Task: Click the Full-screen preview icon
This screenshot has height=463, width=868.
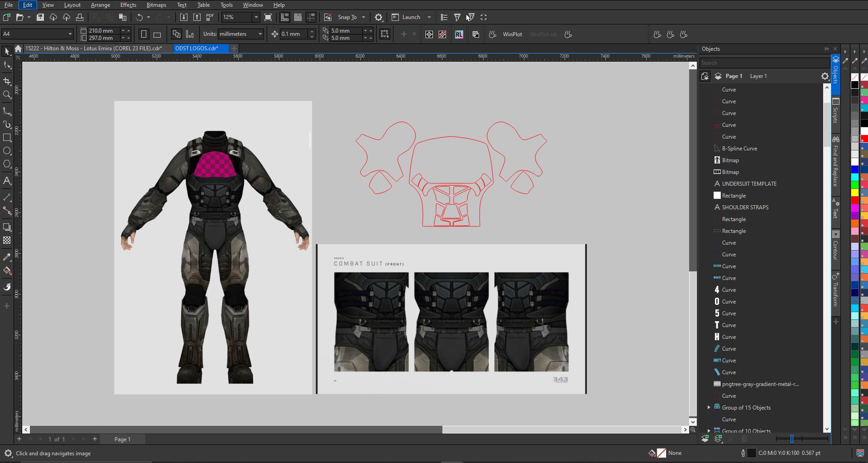Action: click(x=268, y=17)
